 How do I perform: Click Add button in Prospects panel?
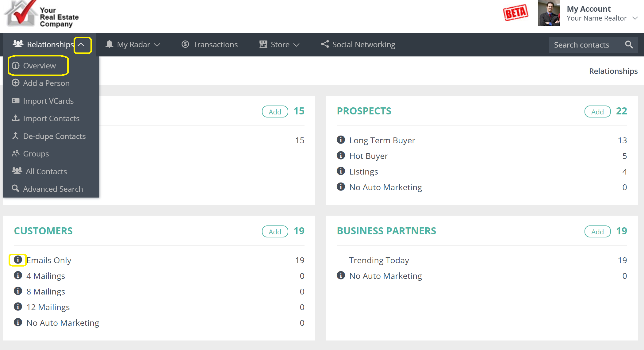[x=597, y=112]
